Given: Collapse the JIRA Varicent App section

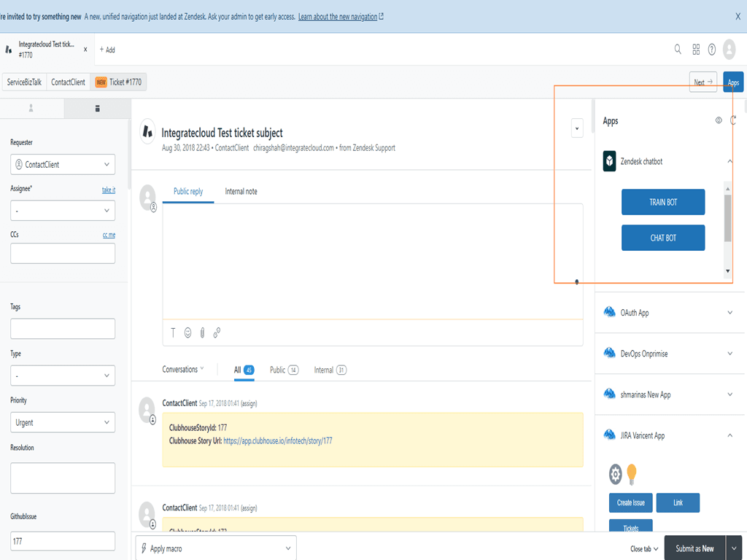Looking at the screenshot, I should [x=729, y=436].
